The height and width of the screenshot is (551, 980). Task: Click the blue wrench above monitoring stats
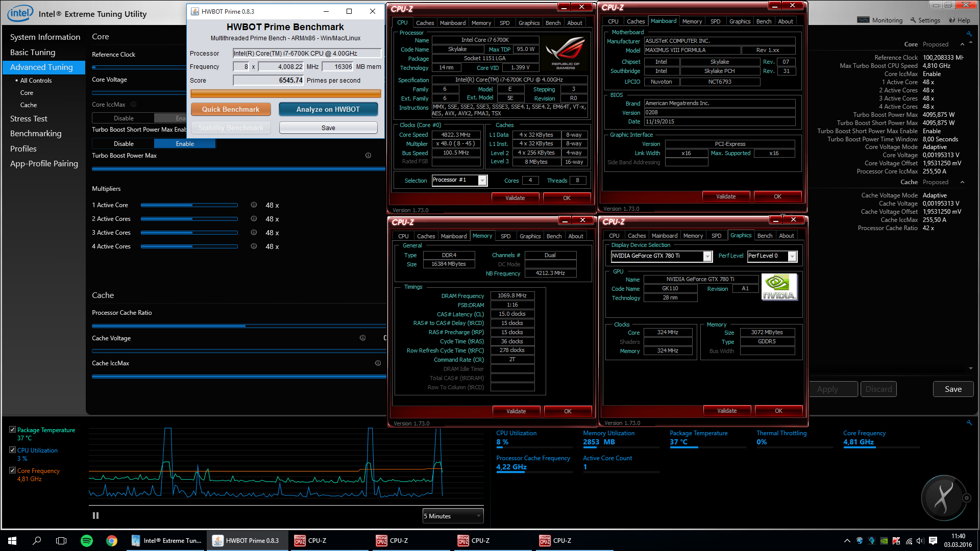pyautogui.click(x=969, y=422)
